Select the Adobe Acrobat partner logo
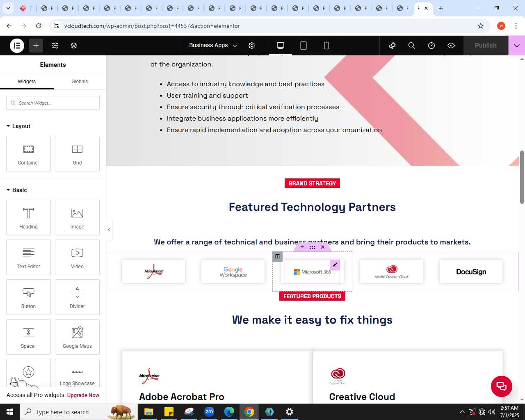 click(153, 272)
